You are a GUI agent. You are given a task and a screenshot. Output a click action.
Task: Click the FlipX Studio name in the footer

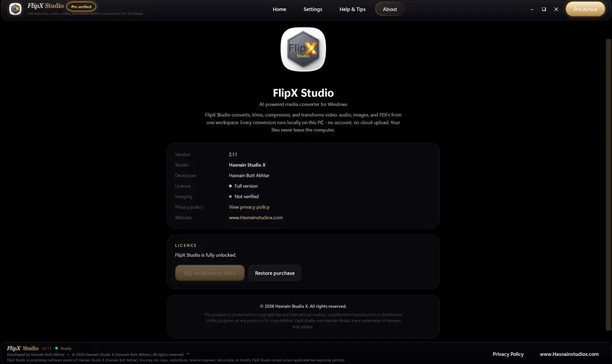[23, 348]
